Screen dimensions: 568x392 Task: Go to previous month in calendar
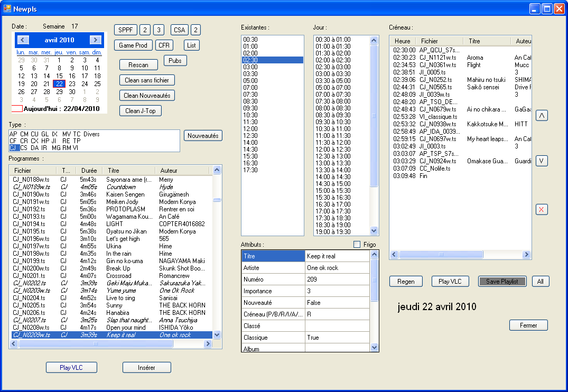coord(23,40)
